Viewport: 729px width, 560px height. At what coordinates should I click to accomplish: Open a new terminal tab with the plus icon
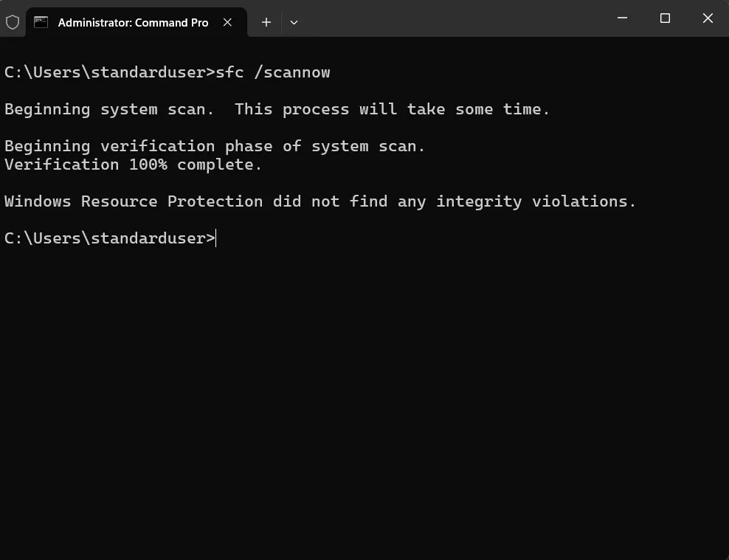266,22
